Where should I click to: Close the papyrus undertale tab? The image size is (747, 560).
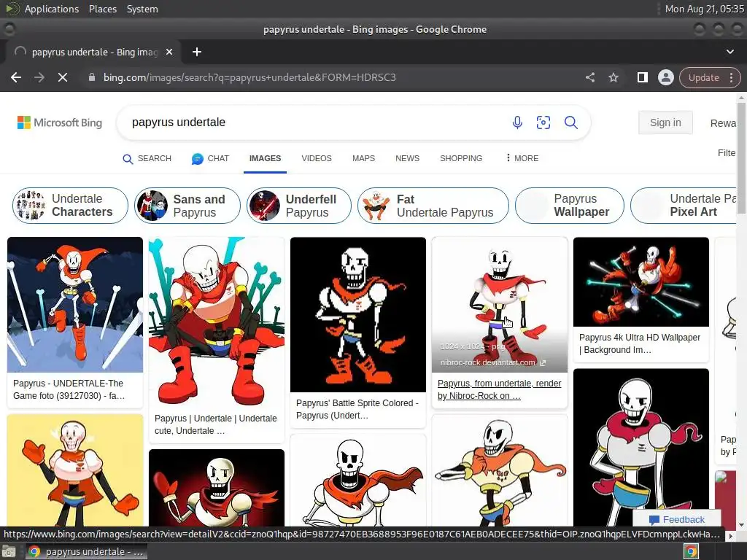tap(169, 52)
